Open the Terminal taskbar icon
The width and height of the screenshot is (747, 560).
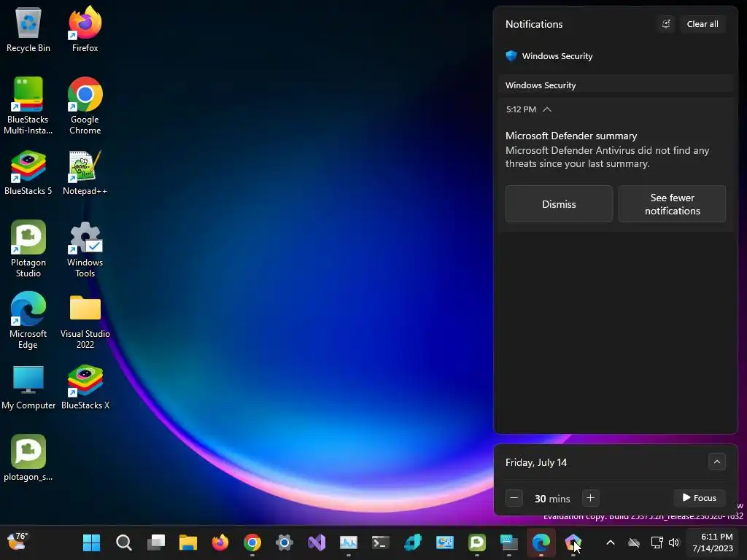381,542
